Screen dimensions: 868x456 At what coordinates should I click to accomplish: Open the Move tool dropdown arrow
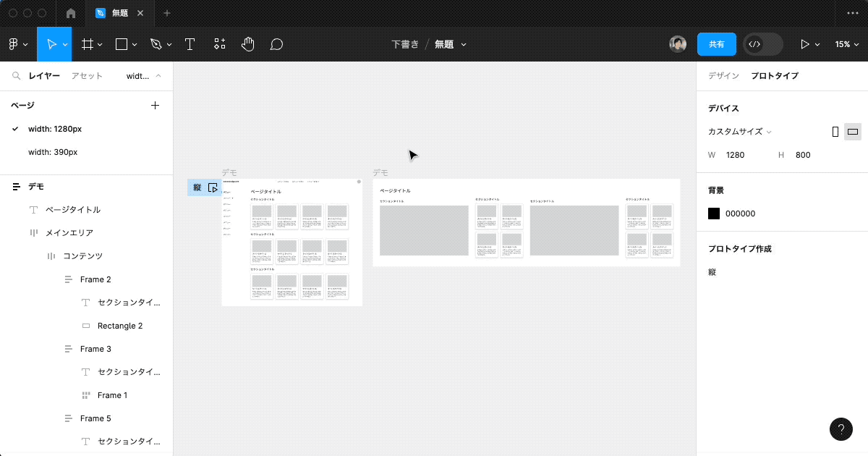[64, 44]
